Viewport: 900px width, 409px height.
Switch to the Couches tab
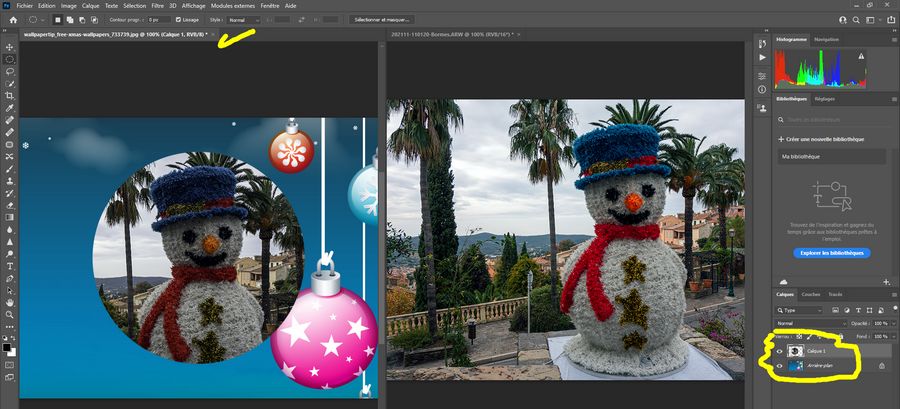pyautogui.click(x=810, y=294)
